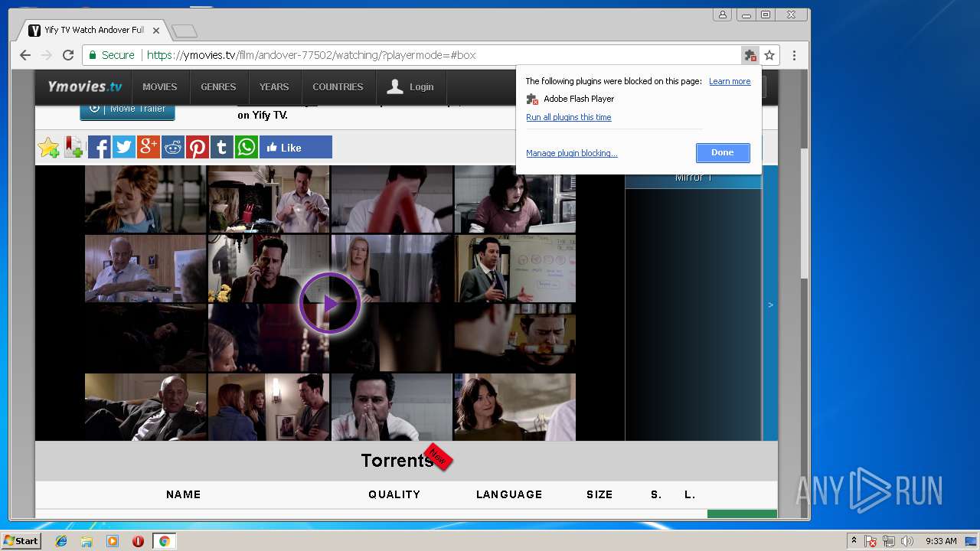
Task: Click the Torrents heading
Action: pos(397,461)
